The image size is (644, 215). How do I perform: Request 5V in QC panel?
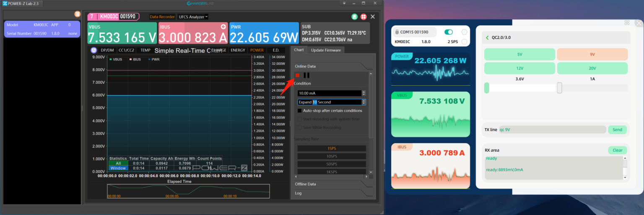tap(520, 54)
